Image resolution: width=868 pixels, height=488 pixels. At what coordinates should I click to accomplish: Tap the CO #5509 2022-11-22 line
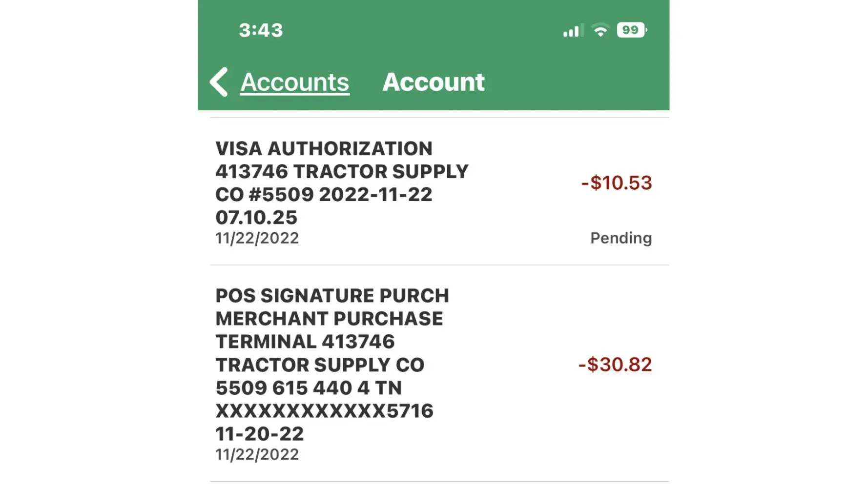324,194
